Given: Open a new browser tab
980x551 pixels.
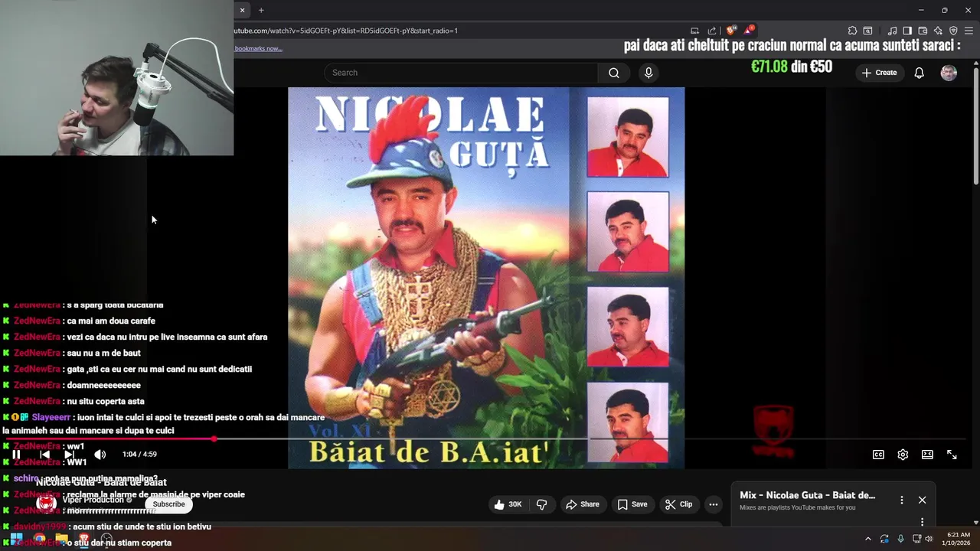Looking at the screenshot, I should click(x=261, y=10).
